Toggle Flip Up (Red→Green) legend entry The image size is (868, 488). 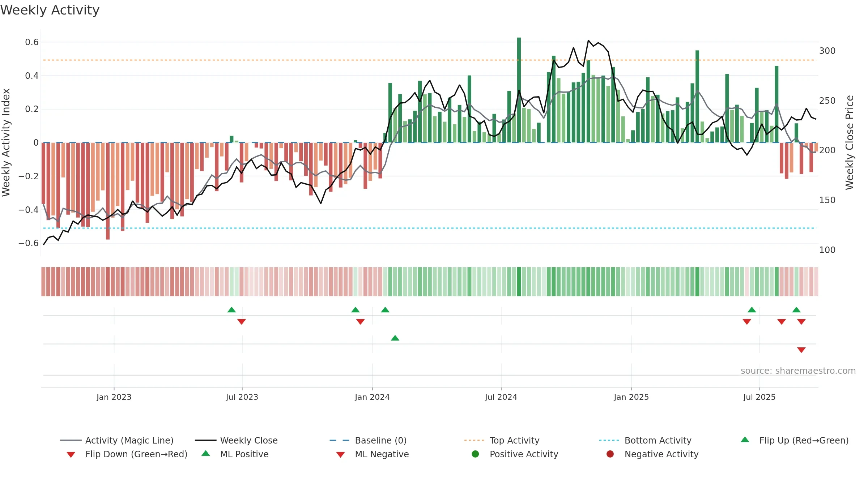(795, 440)
